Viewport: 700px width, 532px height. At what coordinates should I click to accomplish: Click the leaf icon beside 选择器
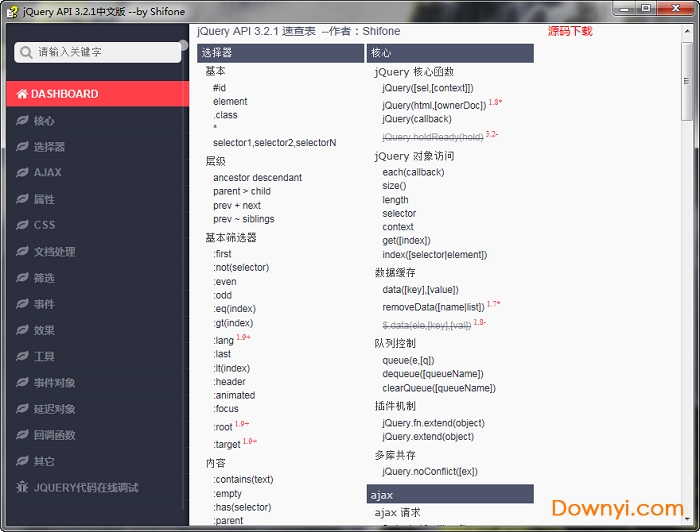pyautogui.click(x=22, y=146)
